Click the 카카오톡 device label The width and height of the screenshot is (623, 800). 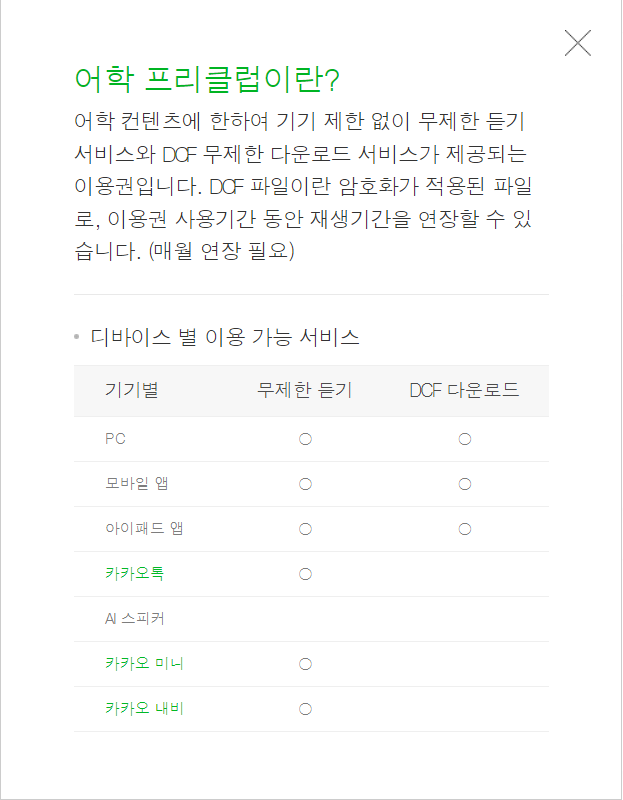[x=130, y=572]
